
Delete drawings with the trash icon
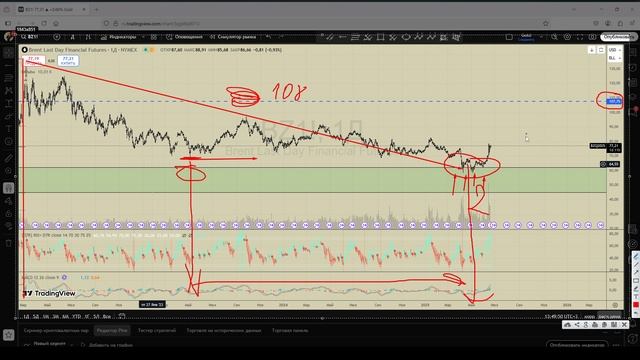9,243
